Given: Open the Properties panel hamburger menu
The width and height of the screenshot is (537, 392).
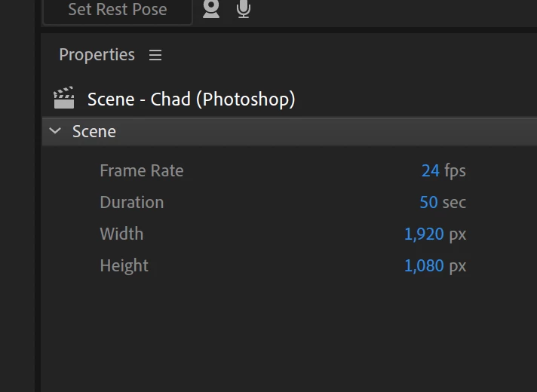Looking at the screenshot, I should coord(155,55).
